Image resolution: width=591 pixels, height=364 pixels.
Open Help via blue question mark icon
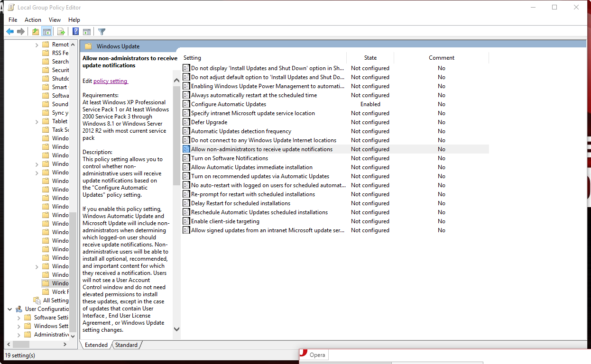point(75,32)
